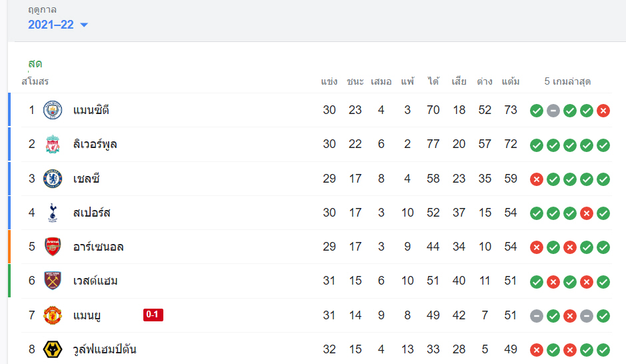Click the Manchester United club crest

click(53, 315)
